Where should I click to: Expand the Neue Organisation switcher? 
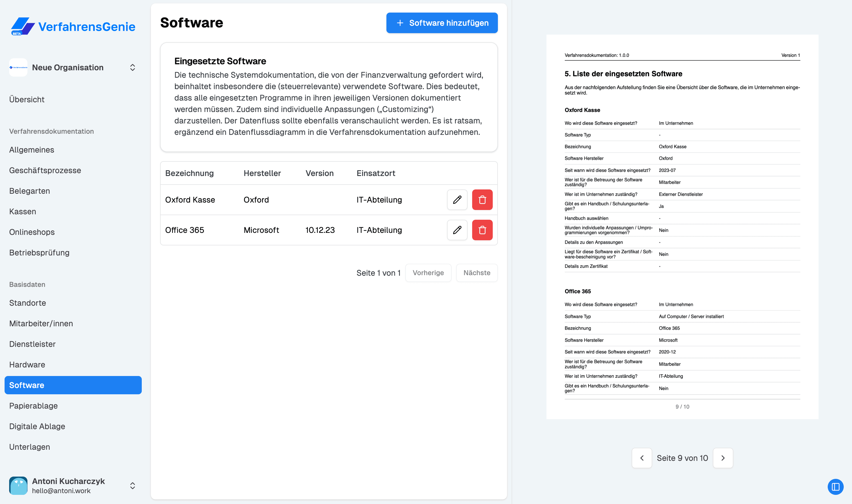133,67
